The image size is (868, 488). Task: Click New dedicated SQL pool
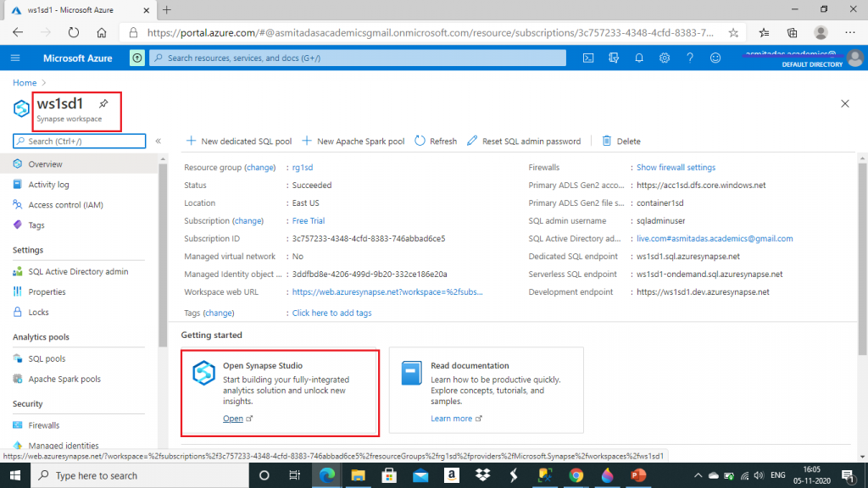click(238, 141)
